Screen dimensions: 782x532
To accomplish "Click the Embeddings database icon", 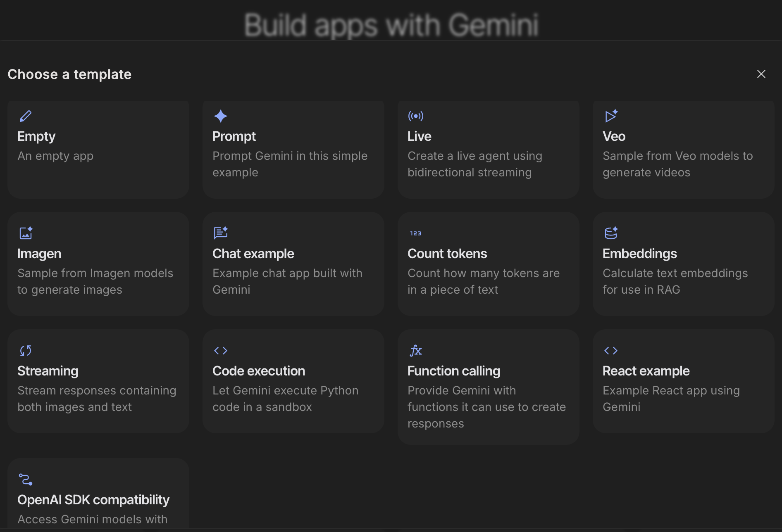I will point(611,233).
